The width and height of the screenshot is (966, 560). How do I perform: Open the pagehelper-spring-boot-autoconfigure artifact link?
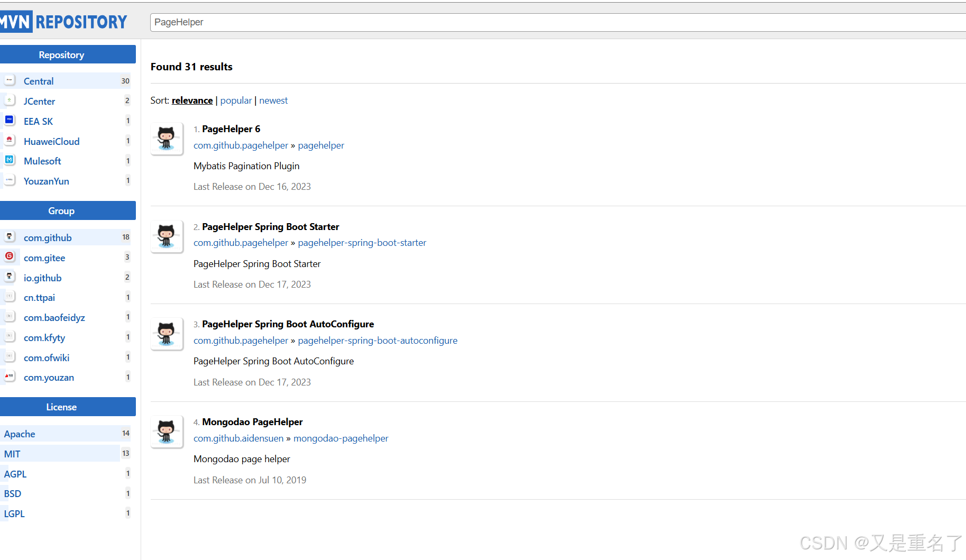click(x=378, y=341)
